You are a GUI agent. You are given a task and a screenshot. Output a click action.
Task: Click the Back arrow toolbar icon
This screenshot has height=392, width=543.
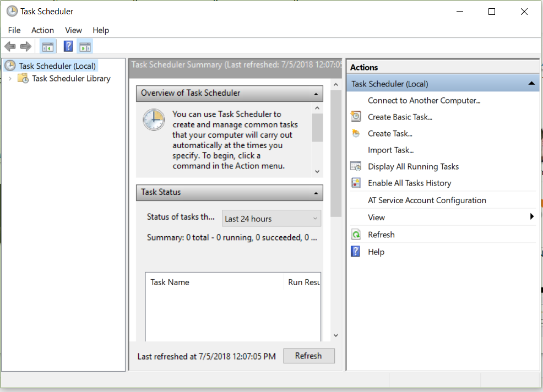(x=10, y=46)
